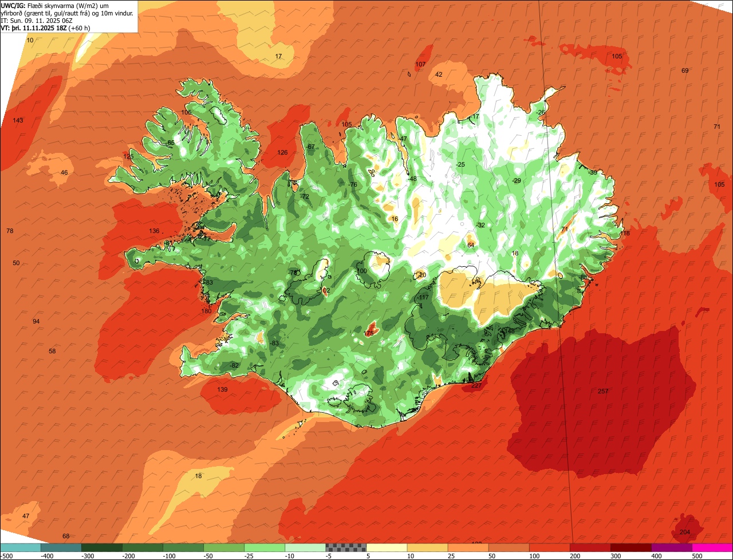The width and height of the screenshot is (733, 560).
Task: Click the map value '-82' on the southwest peninsula
Action: [x=234, y=365]
